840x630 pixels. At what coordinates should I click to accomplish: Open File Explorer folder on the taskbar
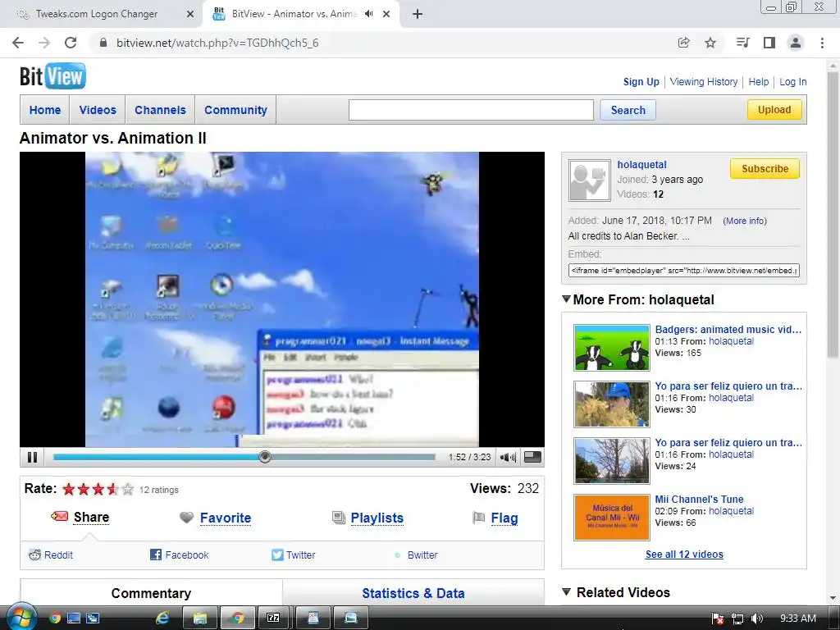tap(200, 618)
